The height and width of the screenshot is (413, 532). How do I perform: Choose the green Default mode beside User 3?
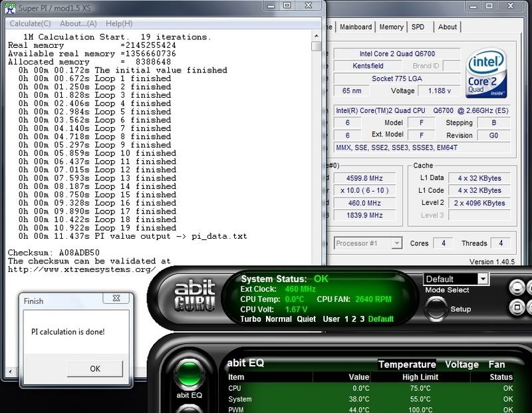380,319
